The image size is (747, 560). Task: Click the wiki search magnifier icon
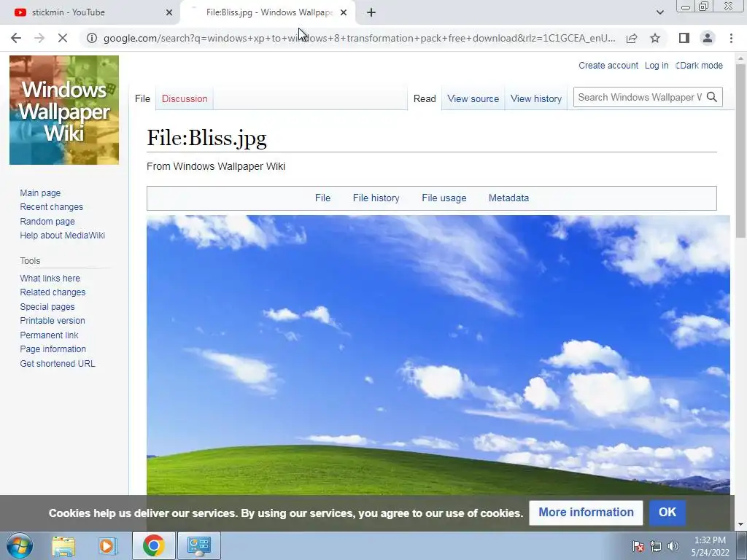click(712, 97)
